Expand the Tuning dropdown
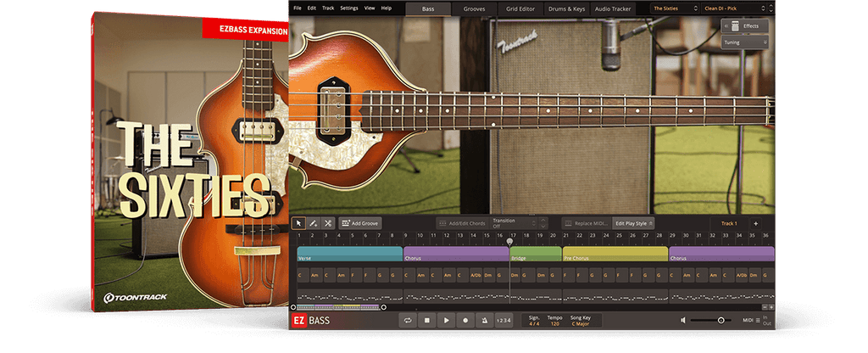 pos(745,42)
